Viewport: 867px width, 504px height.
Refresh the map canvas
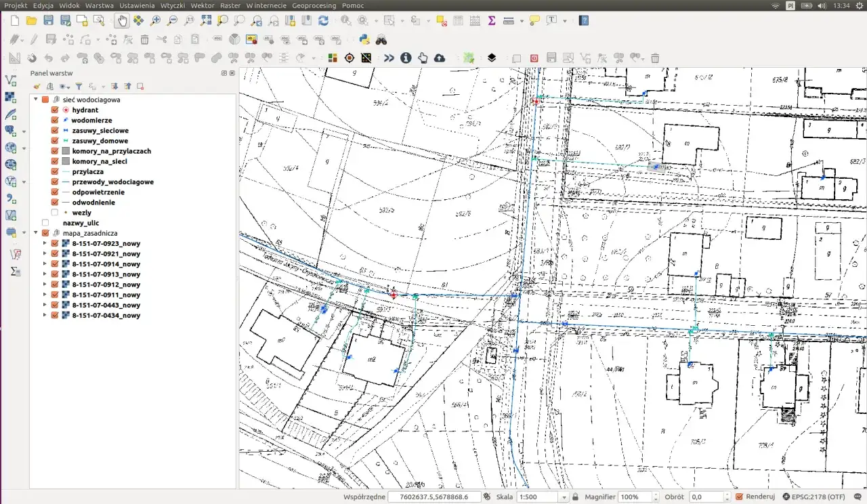click(323, 20)
